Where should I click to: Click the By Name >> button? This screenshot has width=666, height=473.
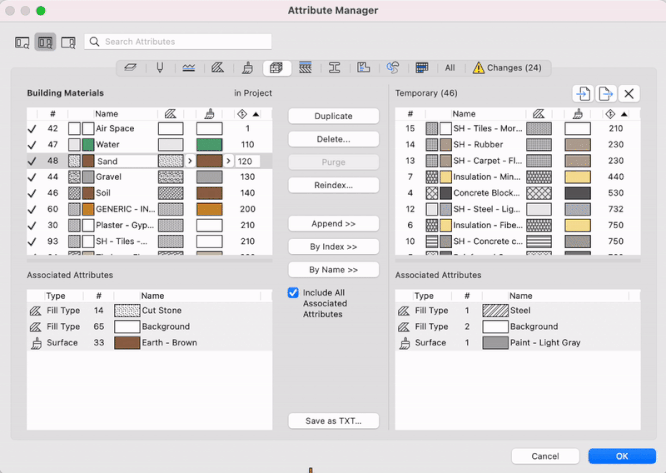333,270
